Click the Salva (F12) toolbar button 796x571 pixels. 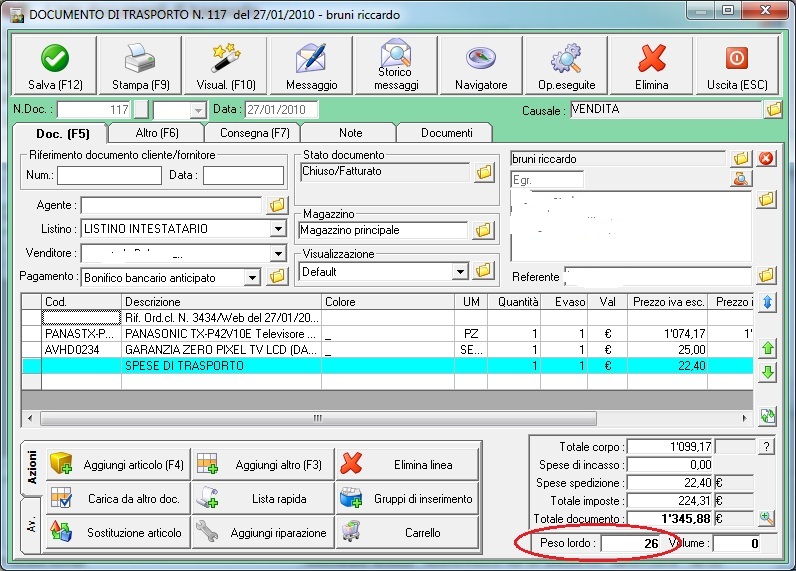tap(55, 65)
